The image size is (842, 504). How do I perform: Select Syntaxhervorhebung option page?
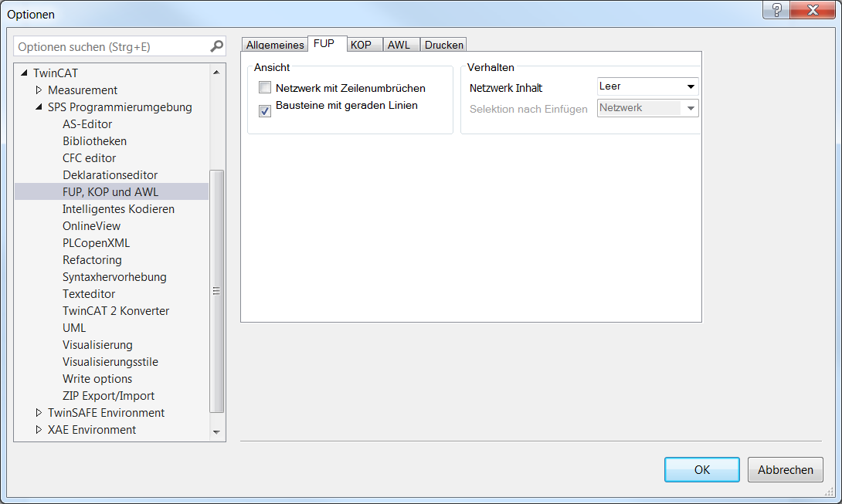[114, 277]
